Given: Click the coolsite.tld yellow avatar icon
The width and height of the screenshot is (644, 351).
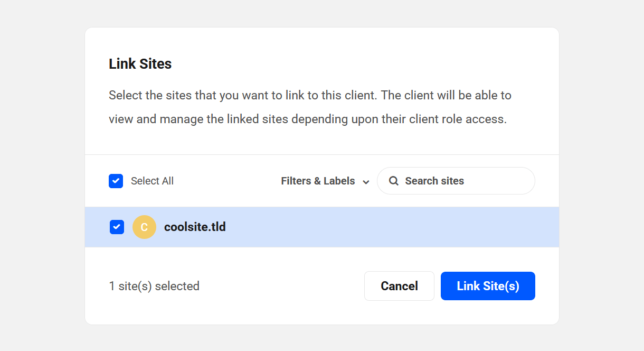Looking at the screenshot, I should [144, 227].
